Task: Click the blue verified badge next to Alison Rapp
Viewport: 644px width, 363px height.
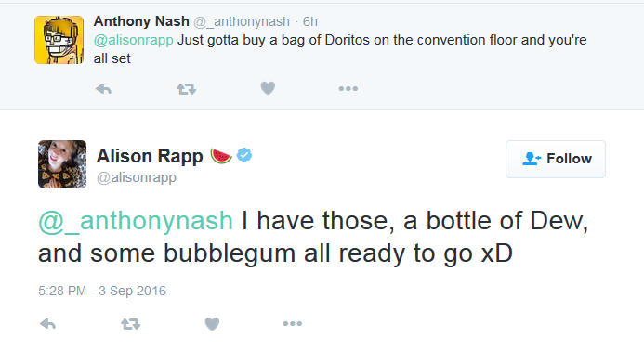Action: coord(244,155)
